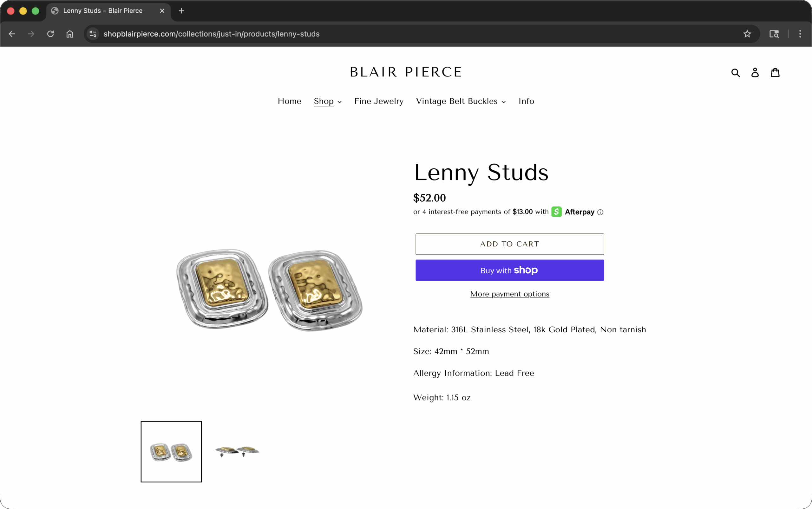The height and width of the screenshot is (509, 812).
Task: Click the browser home icon
Action: (70, 34)
